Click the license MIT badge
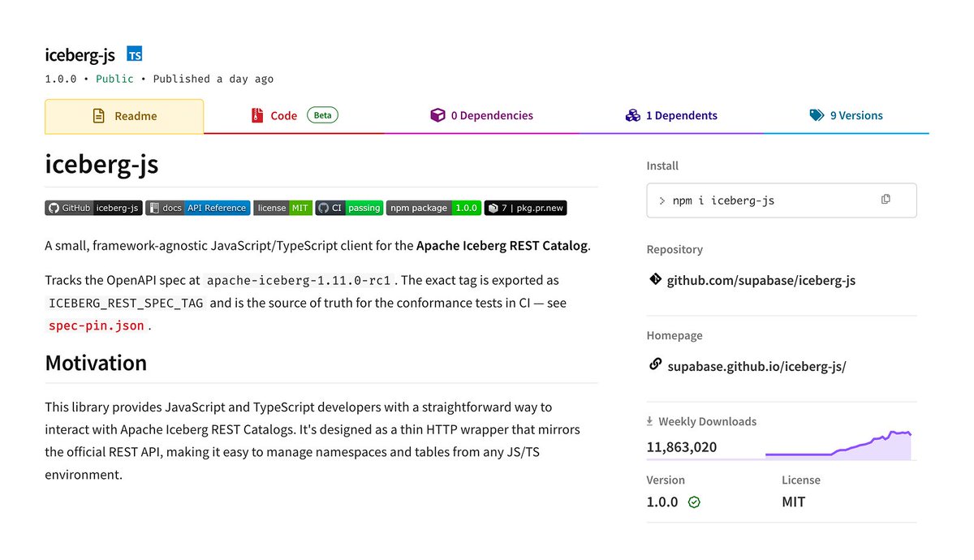 click(282, 208)
